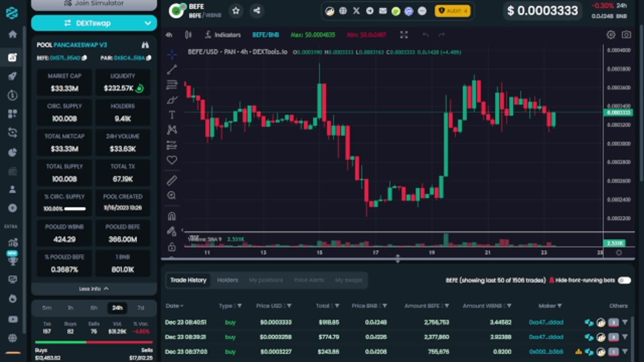
Task: Open BEFE's Telegram link
Action: (369, 11)
